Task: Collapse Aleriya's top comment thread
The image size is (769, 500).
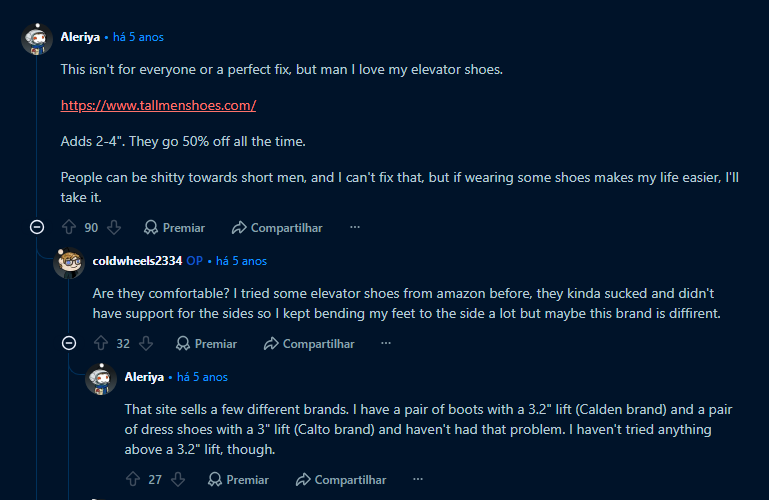Action: (37, 227)
